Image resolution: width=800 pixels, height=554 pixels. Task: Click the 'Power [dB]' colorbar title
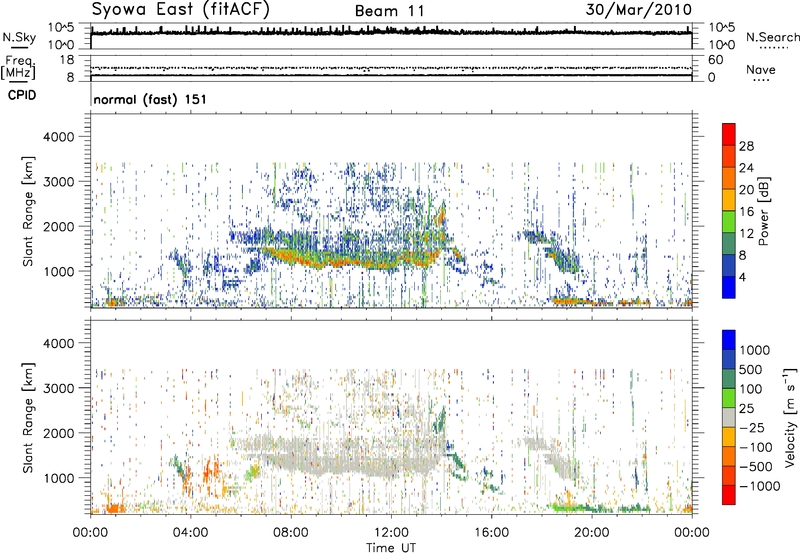pos(763,211)
